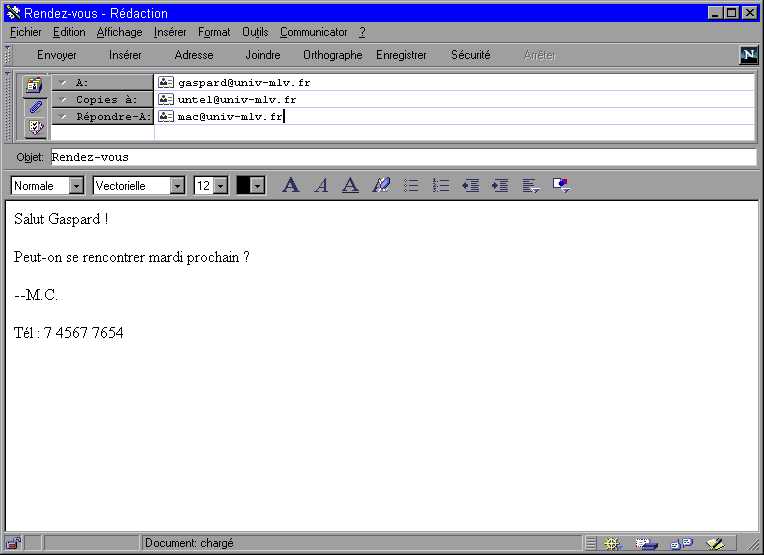Click the Netscape logo icon
764x555 pixels.
(x=748, y=55)
